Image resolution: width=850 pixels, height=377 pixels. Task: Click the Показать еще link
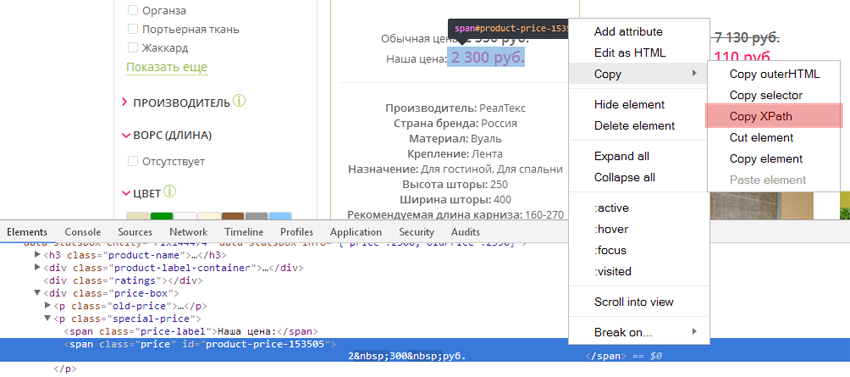click(x=166, y=67)
